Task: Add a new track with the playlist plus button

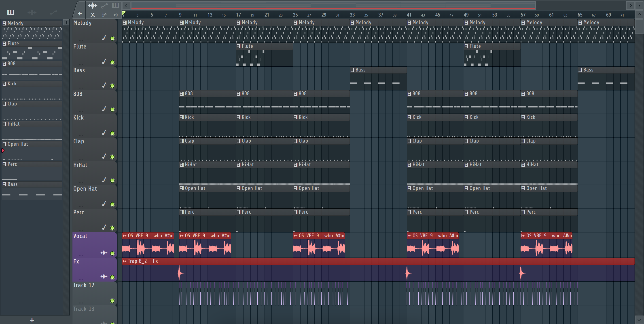Action: [x=80, y=14]
